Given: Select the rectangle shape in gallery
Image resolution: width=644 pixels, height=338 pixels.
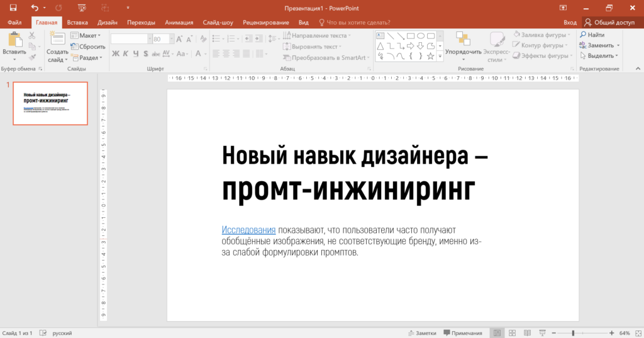Looking at the screenshot, I should 410,36.
